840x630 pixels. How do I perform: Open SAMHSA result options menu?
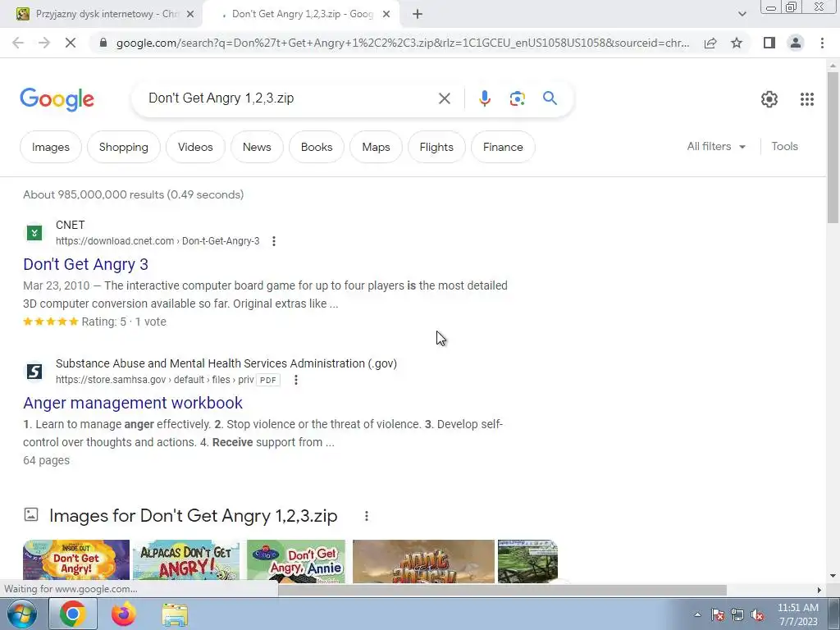[295, 380]
